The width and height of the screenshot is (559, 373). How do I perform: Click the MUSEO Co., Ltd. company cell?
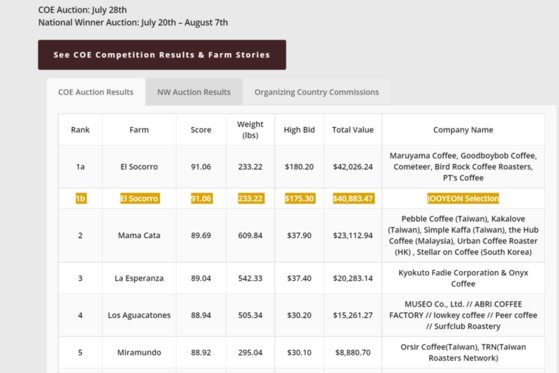pos(463,315)
